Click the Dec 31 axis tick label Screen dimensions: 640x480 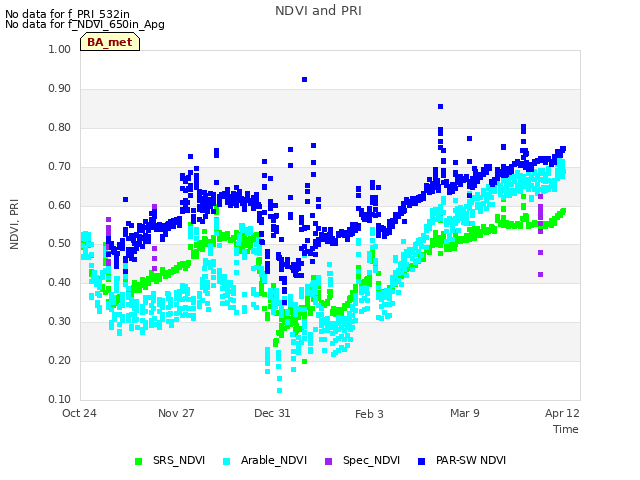coord(272,413)
